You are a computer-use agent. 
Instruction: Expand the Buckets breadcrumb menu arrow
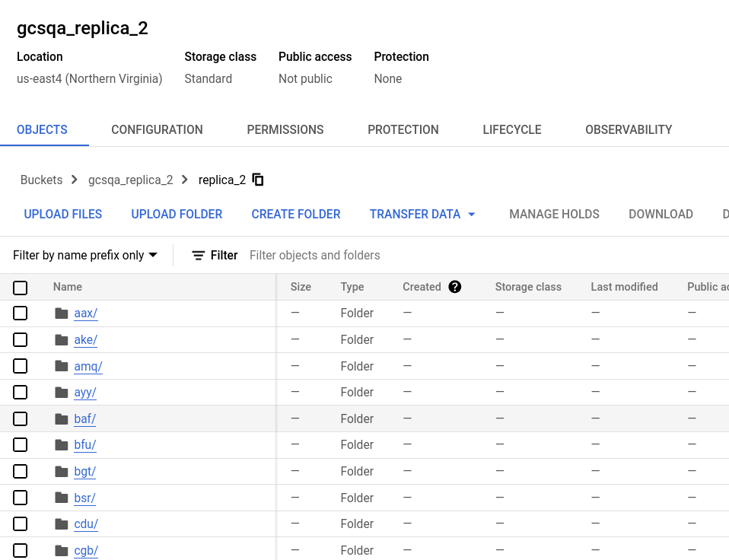click(74, 180)
